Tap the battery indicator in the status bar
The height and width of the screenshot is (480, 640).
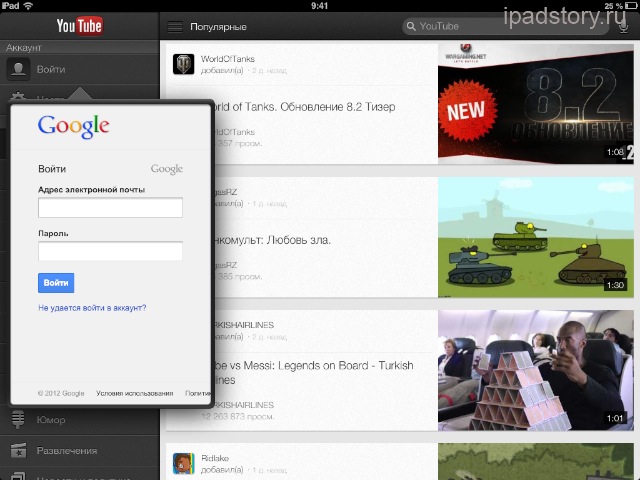point(631,6)
